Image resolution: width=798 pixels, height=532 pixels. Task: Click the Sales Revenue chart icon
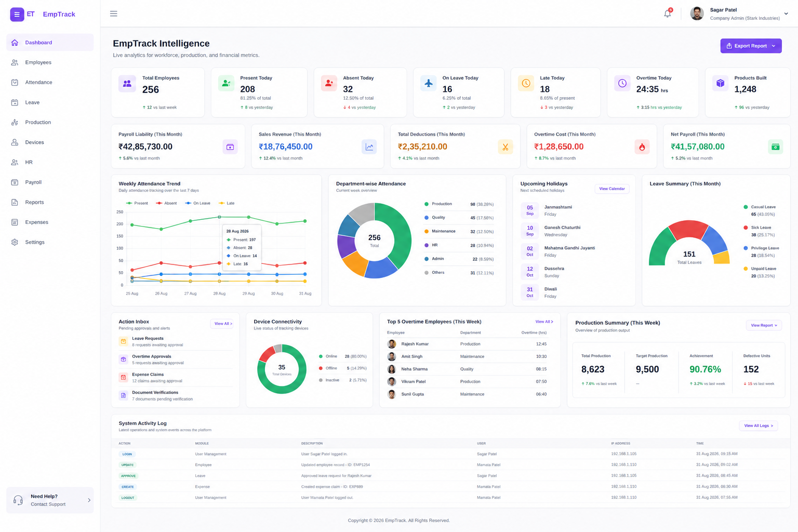point(369,147)
